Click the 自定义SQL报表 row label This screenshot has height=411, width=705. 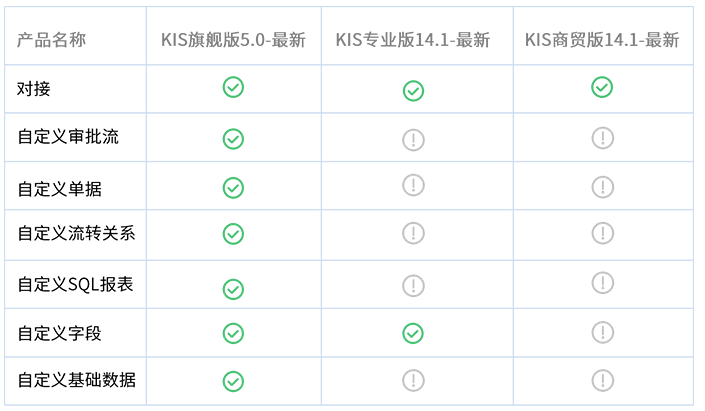pos(75,284)
